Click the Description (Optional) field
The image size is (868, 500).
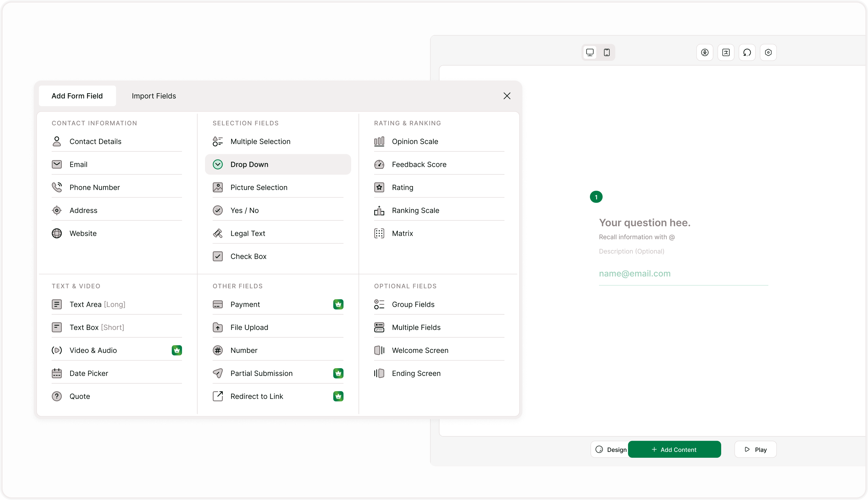[x=631, y=251]
